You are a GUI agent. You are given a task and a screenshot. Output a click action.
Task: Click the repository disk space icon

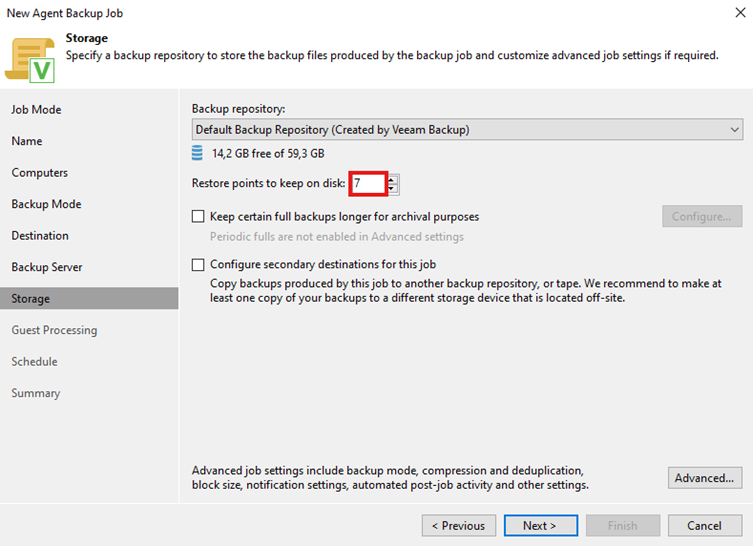click(197, 154)
